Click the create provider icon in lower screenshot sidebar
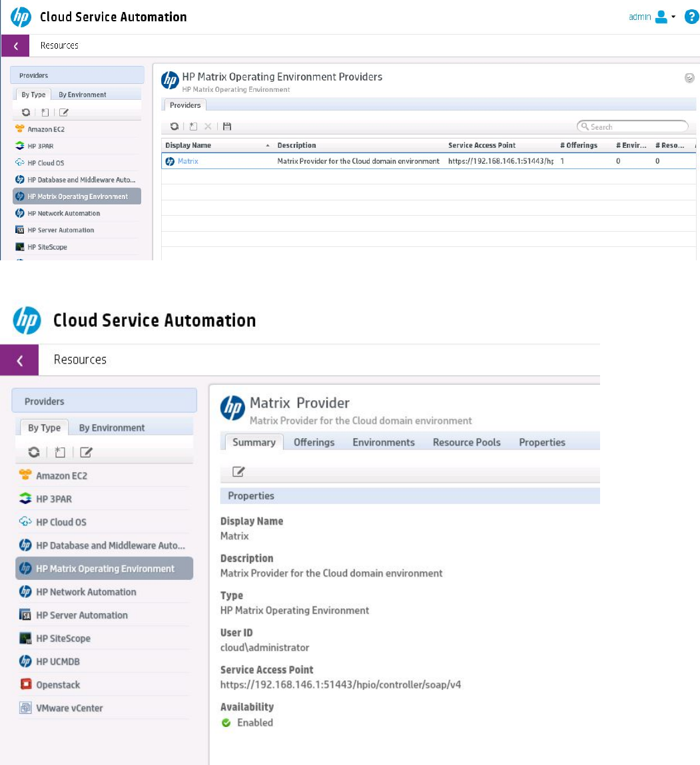Image resolution: width=700 pixels, height=765 pixels. point(60,452)
